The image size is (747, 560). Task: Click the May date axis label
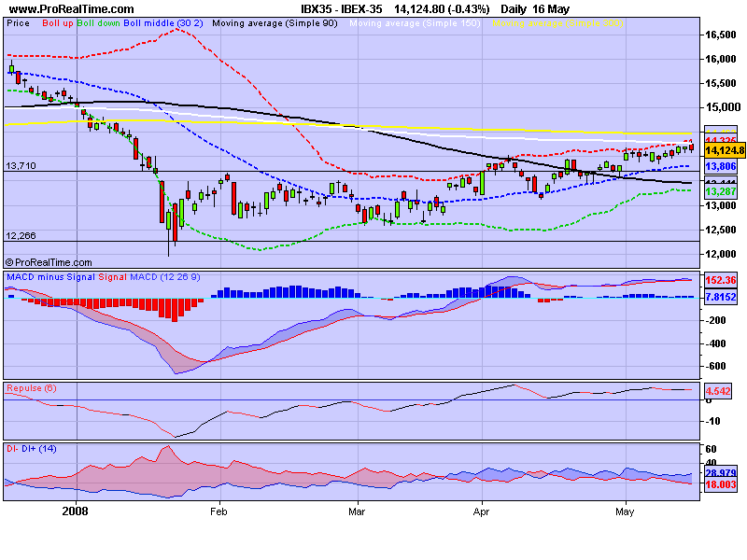click(x=625, y=511)
